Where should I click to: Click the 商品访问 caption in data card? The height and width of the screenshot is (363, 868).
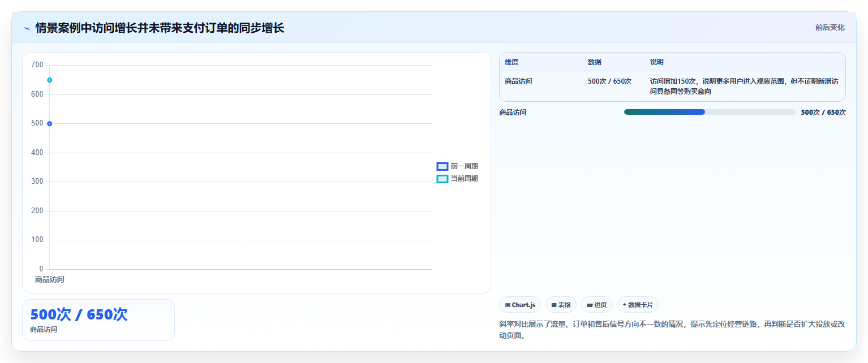(x=44, y=330)
